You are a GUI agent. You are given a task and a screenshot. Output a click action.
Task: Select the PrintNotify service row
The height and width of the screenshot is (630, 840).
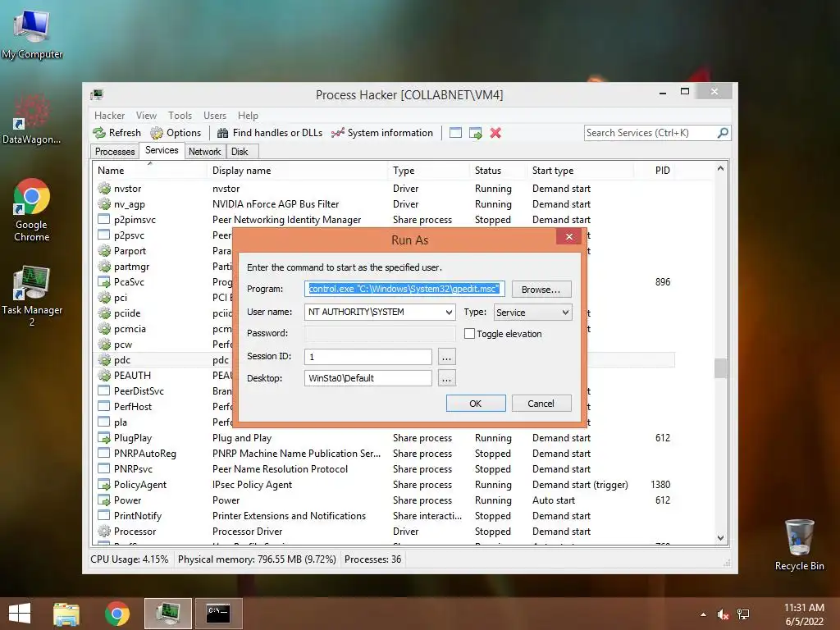(384, 515)
